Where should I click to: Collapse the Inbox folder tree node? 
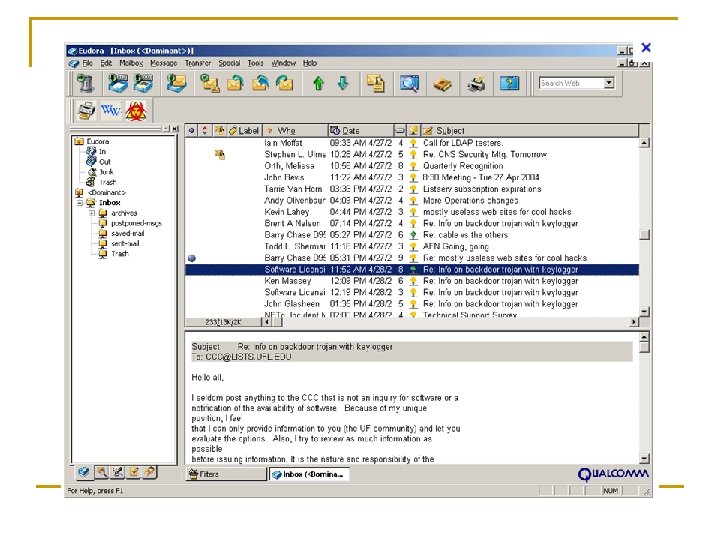[79, 202]
